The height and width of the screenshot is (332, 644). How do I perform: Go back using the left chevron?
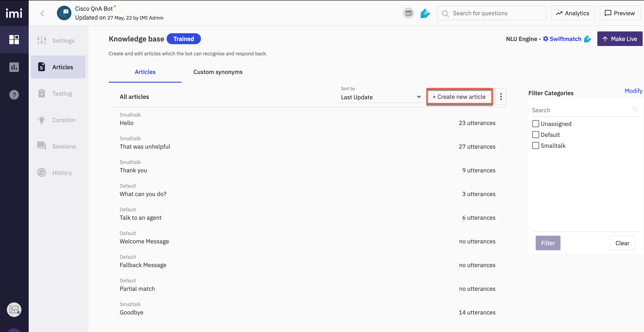tap(42, 13)
